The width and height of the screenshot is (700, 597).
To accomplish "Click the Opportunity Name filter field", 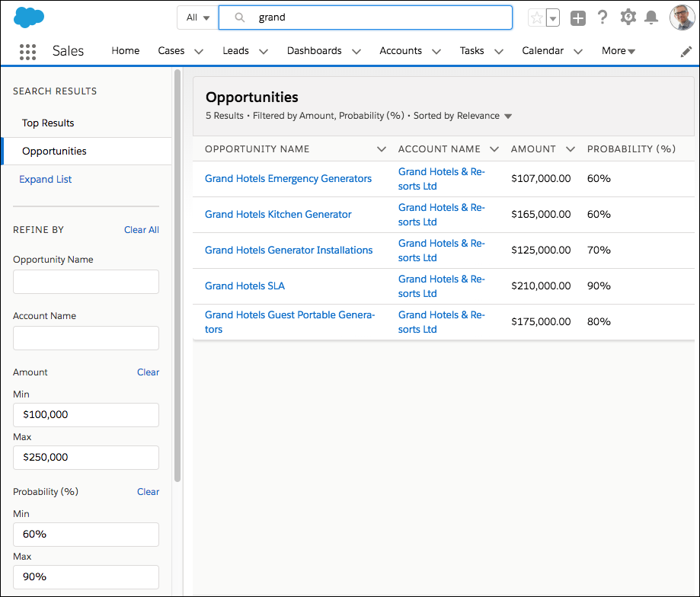I will (86, 282).
